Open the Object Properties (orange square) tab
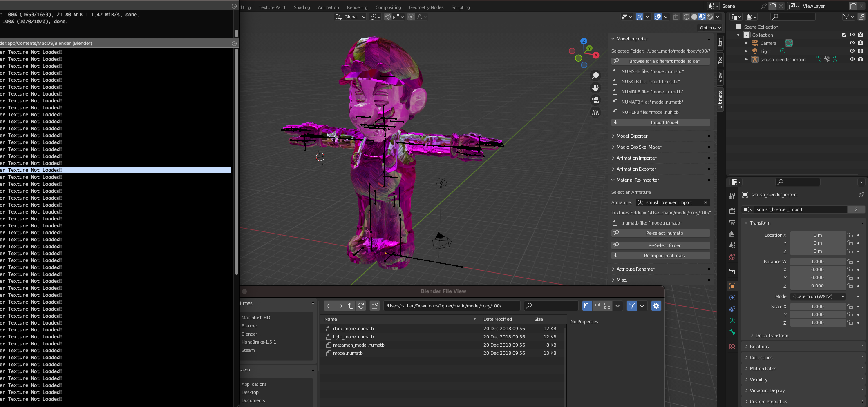868x407 pixels. pos(732,285)
